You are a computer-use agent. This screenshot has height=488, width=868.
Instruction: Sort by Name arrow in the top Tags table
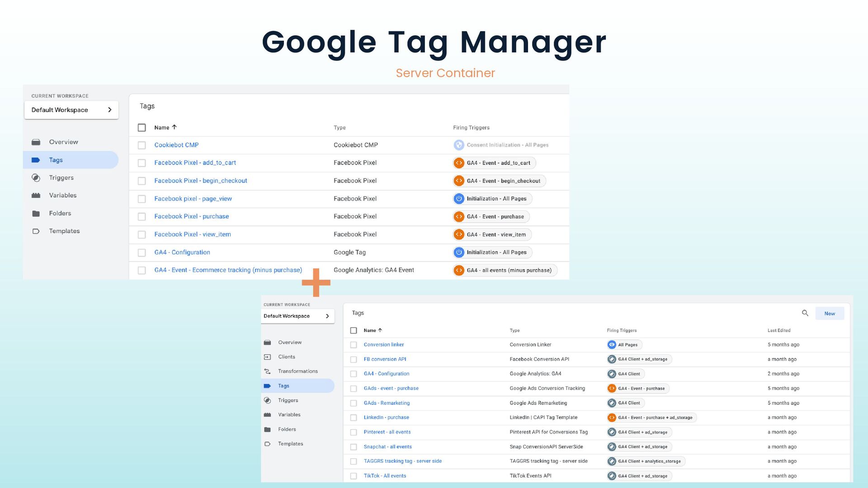coord(175,127)
